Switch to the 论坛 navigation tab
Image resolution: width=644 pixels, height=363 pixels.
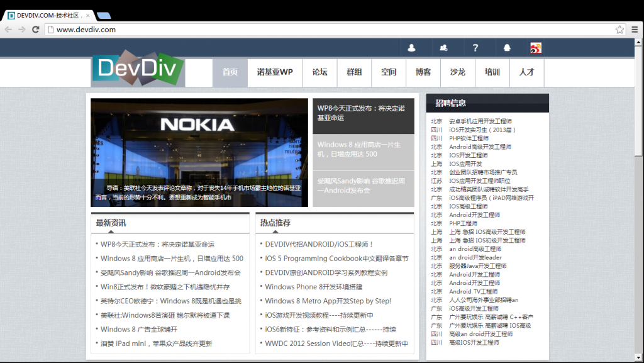click(319, 72)
